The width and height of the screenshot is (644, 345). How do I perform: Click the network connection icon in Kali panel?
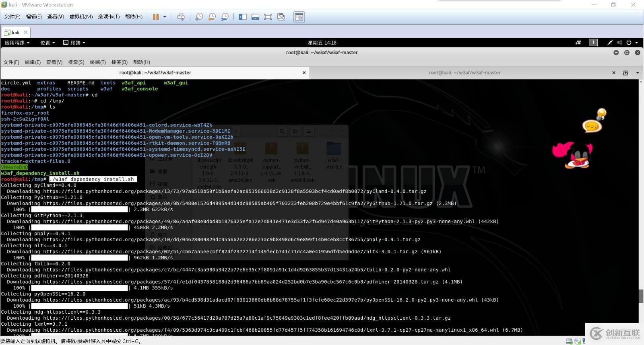610,43
